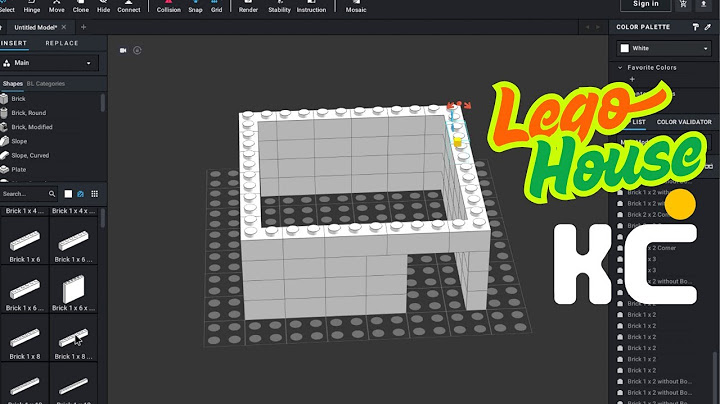Viewport: 720px width, 404px height.
Task: Open the shopping cart icon
Action: (683, 4)
